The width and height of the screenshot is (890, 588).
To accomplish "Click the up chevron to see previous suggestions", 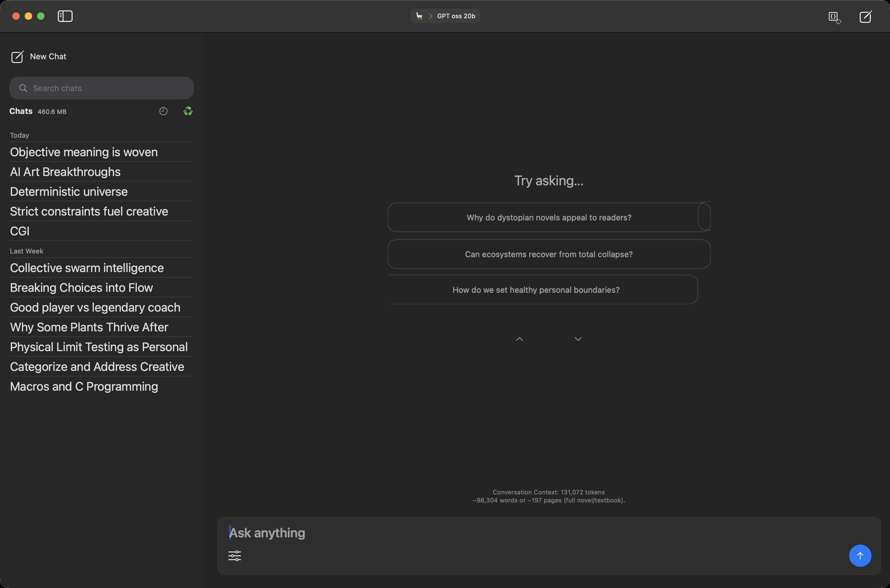I will coord(519,338).
